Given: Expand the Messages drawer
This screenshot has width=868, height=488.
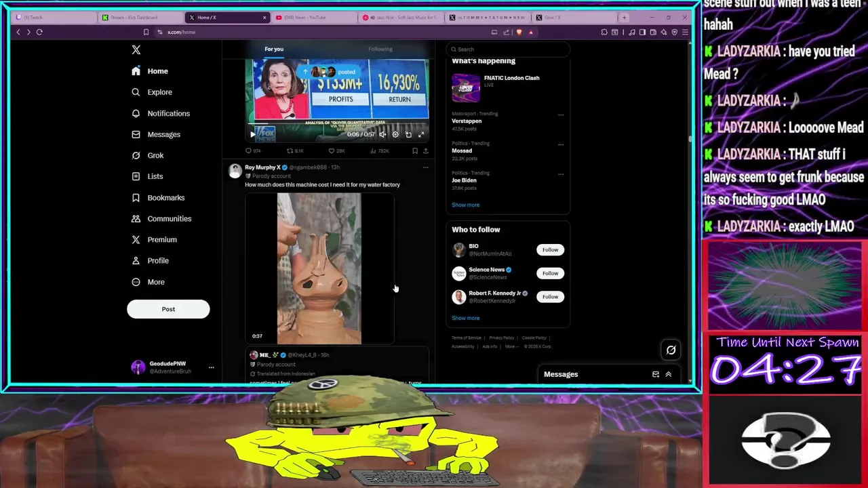Looking at the screenshot, I should pos(668,374).
